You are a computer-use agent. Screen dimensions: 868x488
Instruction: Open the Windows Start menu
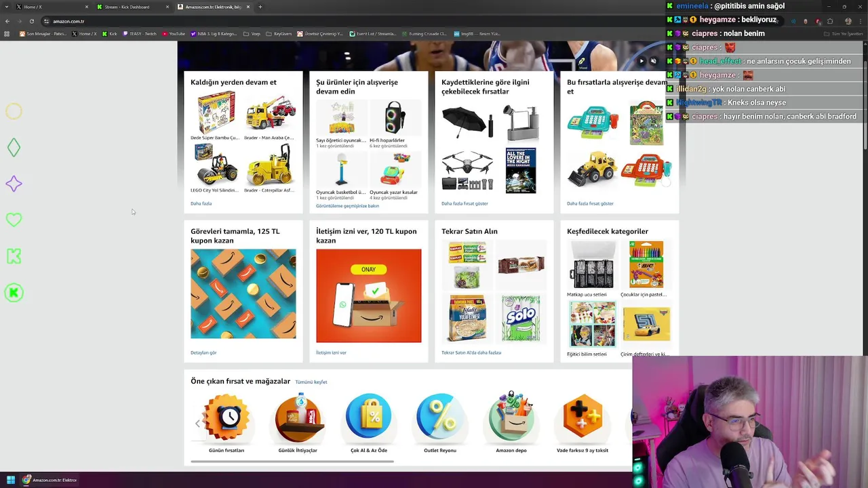pos(10,480)
